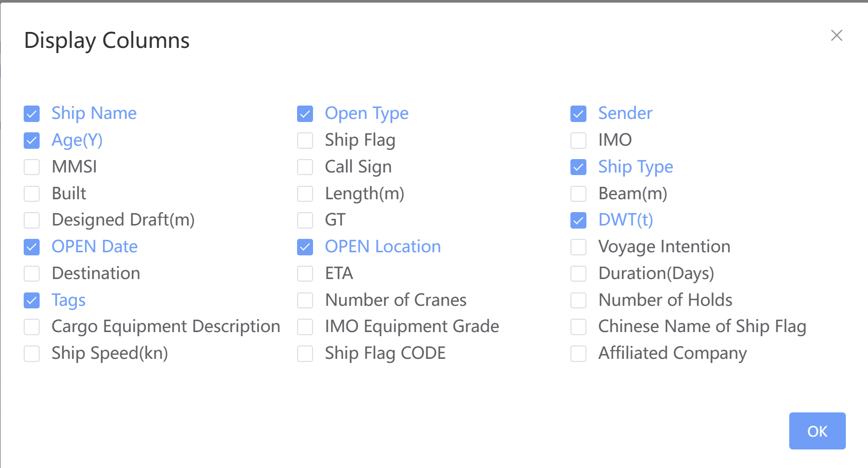
Task: Tick the Designed Draft(m) checkbox
Action: tap(32, 220)
